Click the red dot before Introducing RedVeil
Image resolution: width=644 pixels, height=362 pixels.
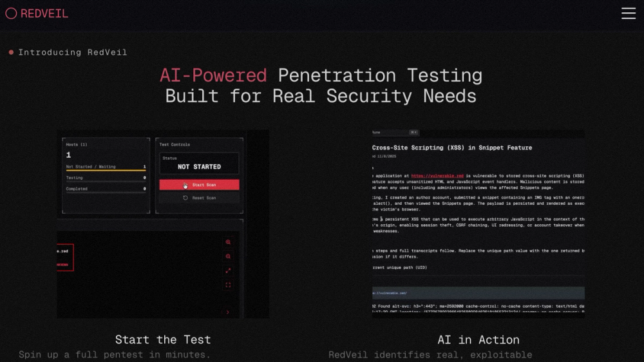(11, 52)
